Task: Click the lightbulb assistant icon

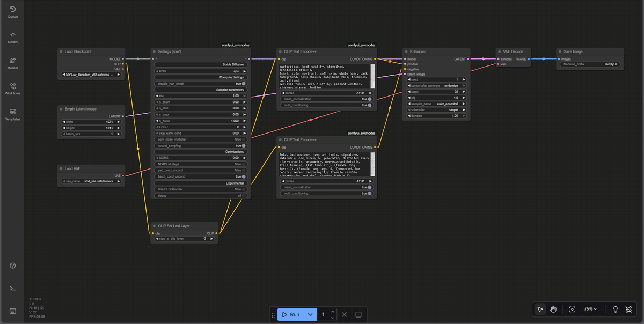Action: click(615, 309)
